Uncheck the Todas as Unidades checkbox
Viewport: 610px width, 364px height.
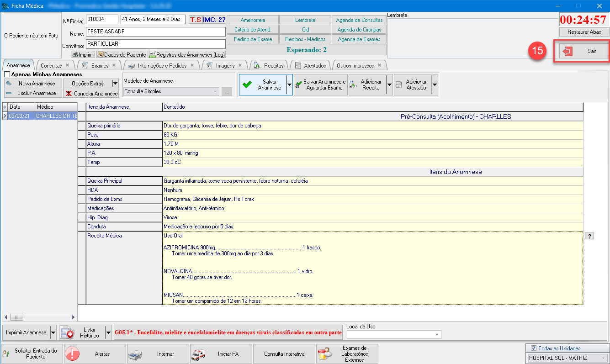[x=534, y=348]
